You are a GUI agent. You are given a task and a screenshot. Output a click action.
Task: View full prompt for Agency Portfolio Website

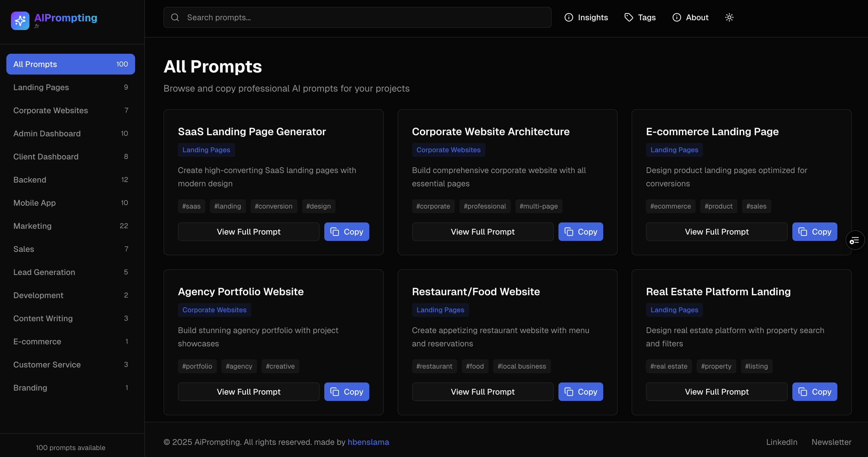(x=248, y=392)
